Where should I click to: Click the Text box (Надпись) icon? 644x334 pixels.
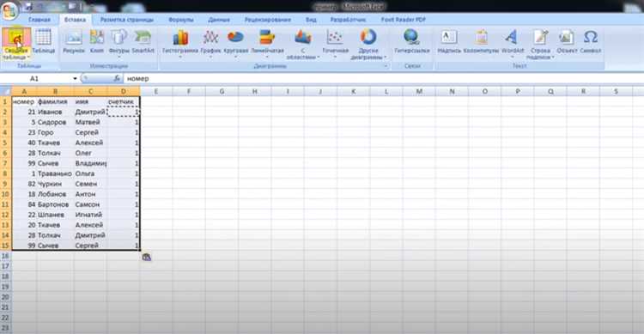(x=449, y=41)
